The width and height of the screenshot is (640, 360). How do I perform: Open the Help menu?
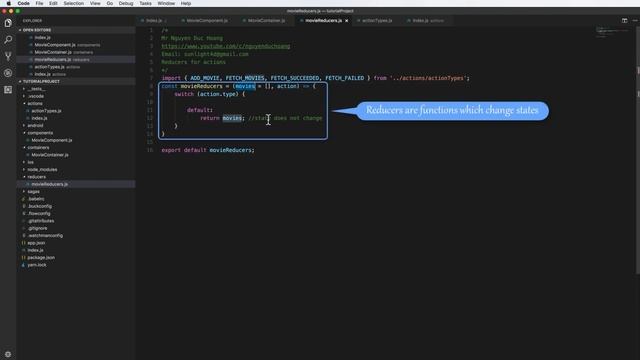[x=186, y=3]
